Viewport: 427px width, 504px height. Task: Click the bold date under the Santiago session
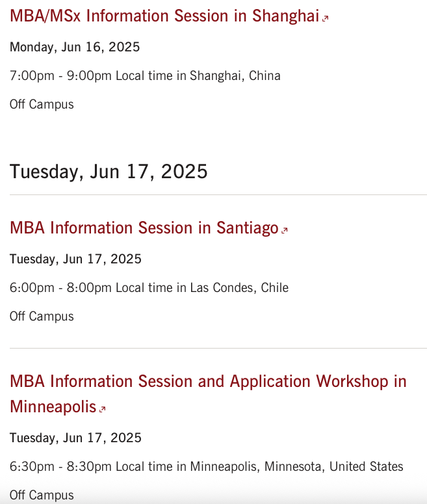pos(75,259)
